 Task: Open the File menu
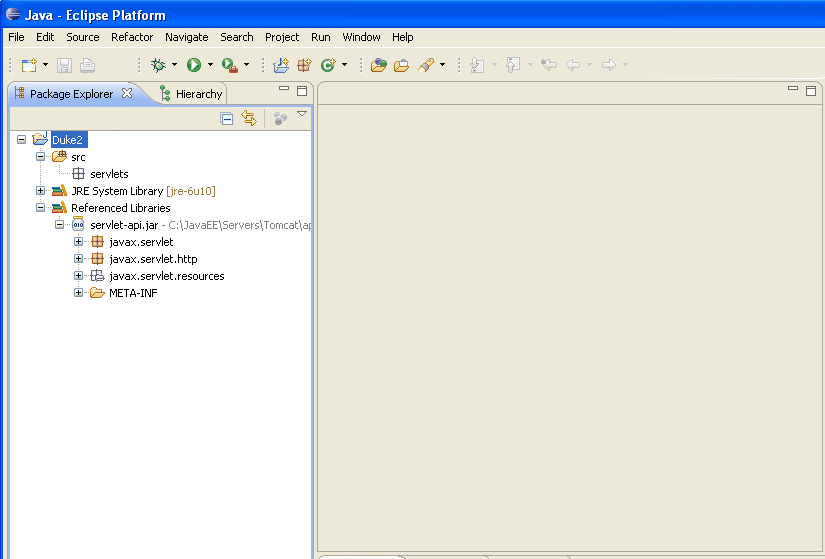[16, 37]
